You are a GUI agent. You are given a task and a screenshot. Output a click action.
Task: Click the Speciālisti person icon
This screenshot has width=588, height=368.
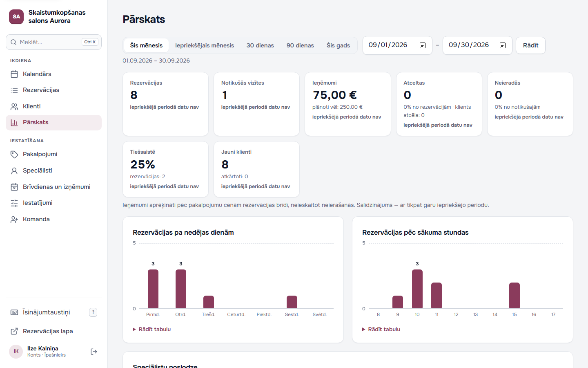[x=14, y=171]
